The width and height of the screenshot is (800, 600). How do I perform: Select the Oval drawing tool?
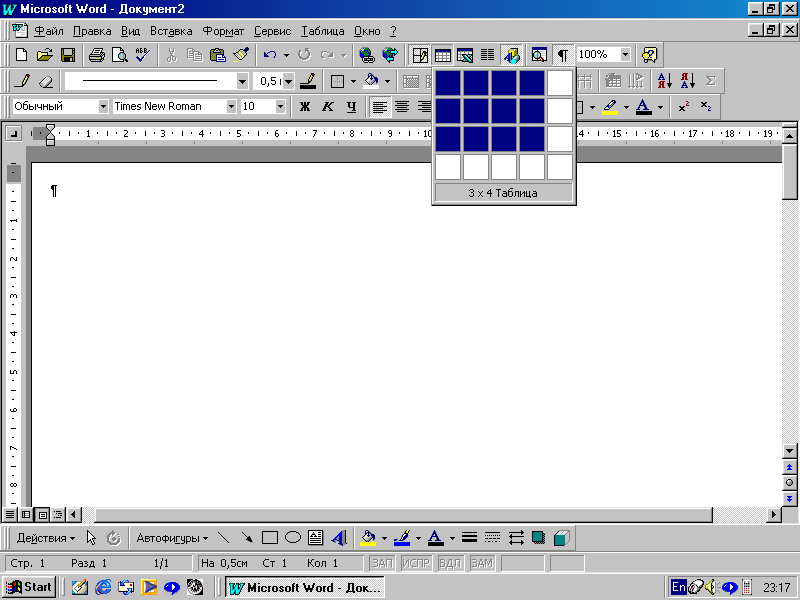pos(293,537)
